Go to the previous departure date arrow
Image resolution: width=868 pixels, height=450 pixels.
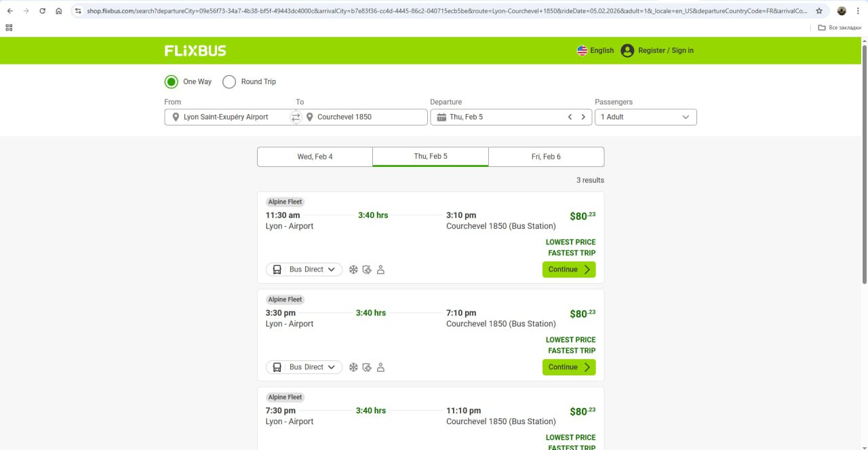tap(570, 117)
